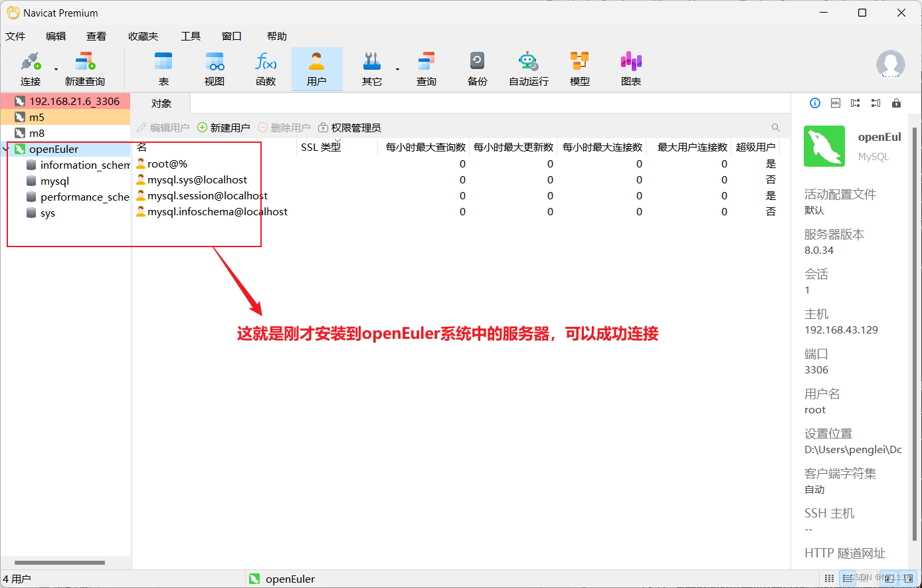
Task: Open 权限管理员 (Privilege Manager)
Action: click(349, 128)
